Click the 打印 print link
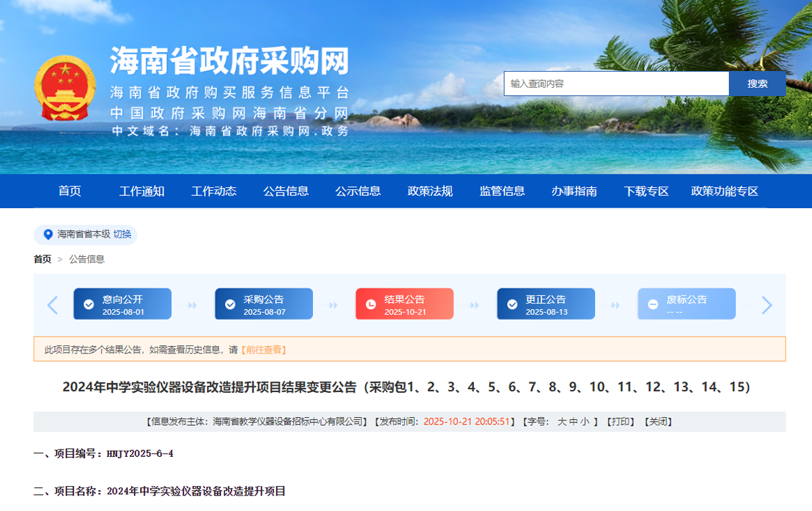Screen dimensions: 812x511 pos(621,422)
